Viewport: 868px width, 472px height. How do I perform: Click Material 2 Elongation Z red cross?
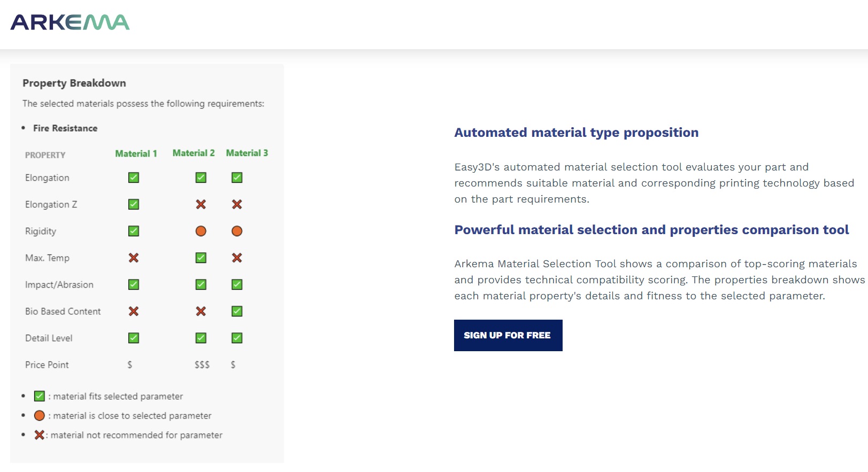[201, 204]
